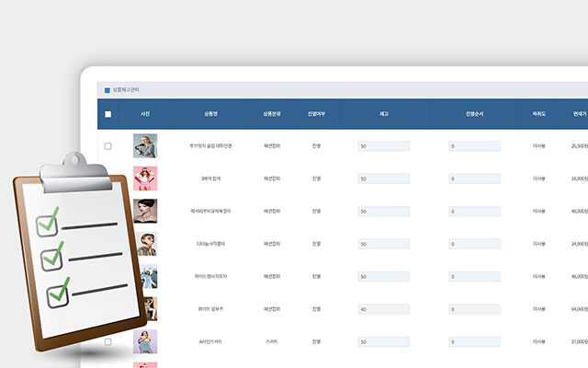This screenshot has width=588, height=368.
Task: Tick the checkbox beside the A라인스커트 row
Action: [x=107, y=341]
